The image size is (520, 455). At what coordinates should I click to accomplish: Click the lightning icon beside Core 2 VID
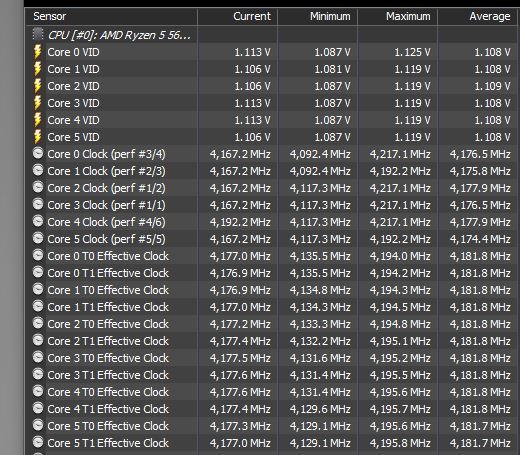(x=38, y=86)
